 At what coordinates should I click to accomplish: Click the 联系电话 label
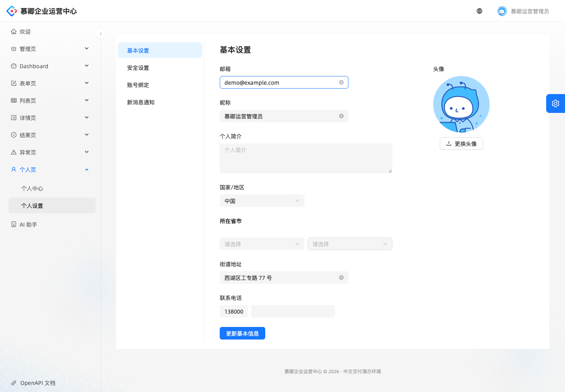(231, 298)
